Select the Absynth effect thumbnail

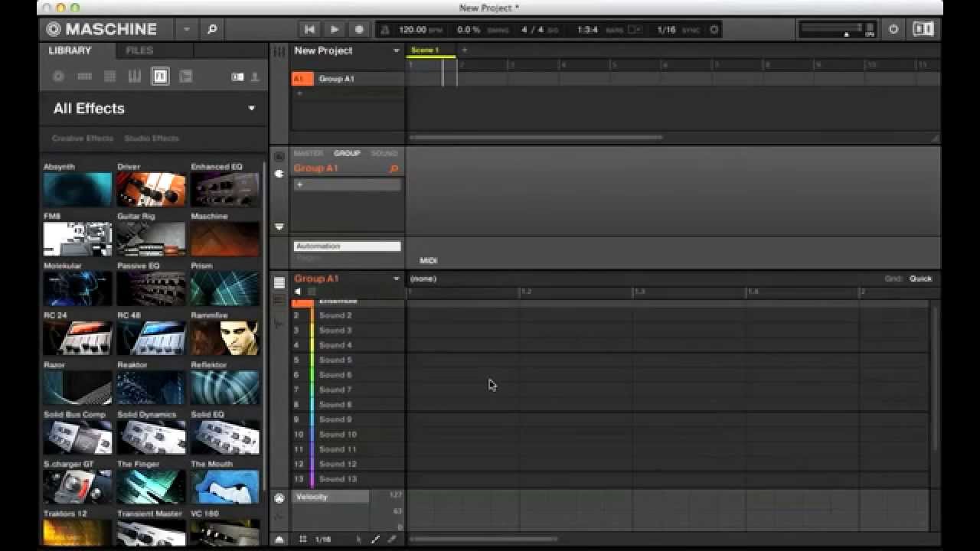(x=77, y=189)
